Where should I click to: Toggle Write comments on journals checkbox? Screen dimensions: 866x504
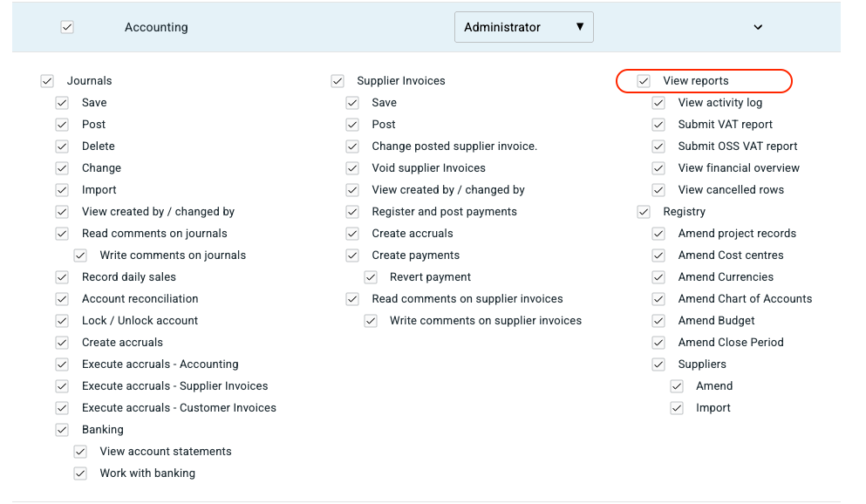click(x=80, y=255)
